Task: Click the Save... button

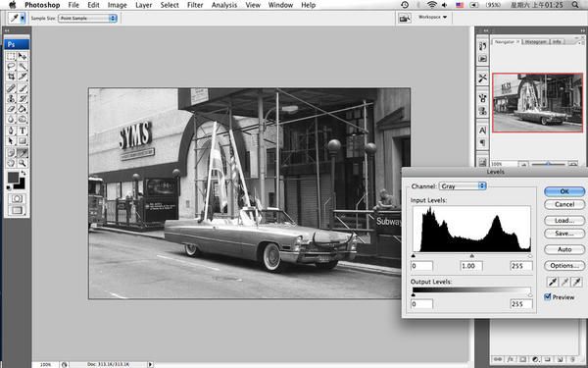Action: [564, 234]
